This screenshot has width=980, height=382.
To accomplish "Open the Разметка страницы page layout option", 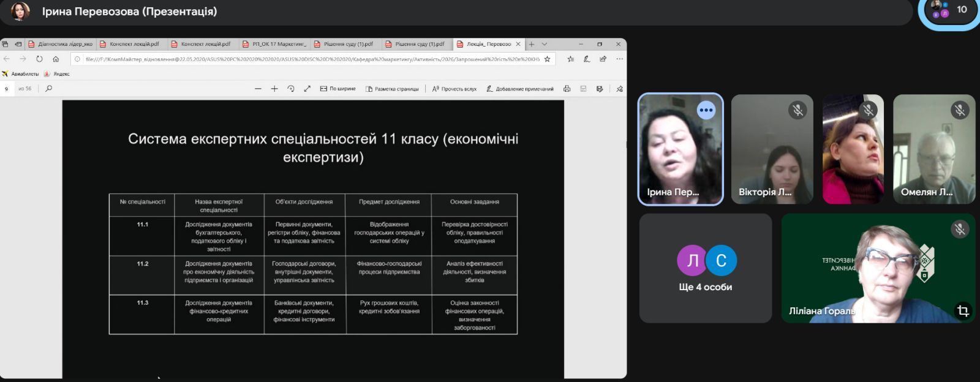I will click(x=392, y=89).
